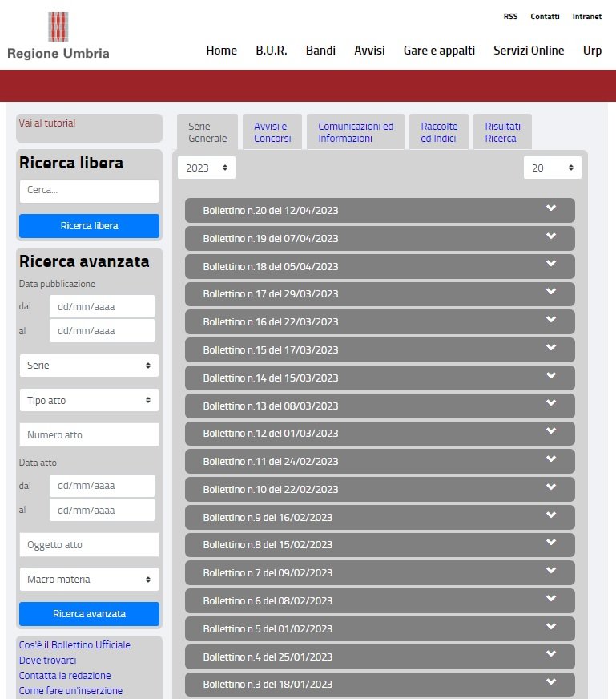This screenshot has height=699, width=616.
Task: Open the Raccolte ed Indici tab
Action: click(x=439, y=132)
